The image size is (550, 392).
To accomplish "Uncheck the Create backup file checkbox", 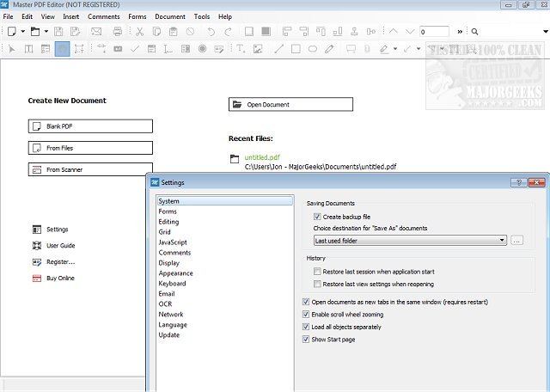I will (x=315, y=217).
